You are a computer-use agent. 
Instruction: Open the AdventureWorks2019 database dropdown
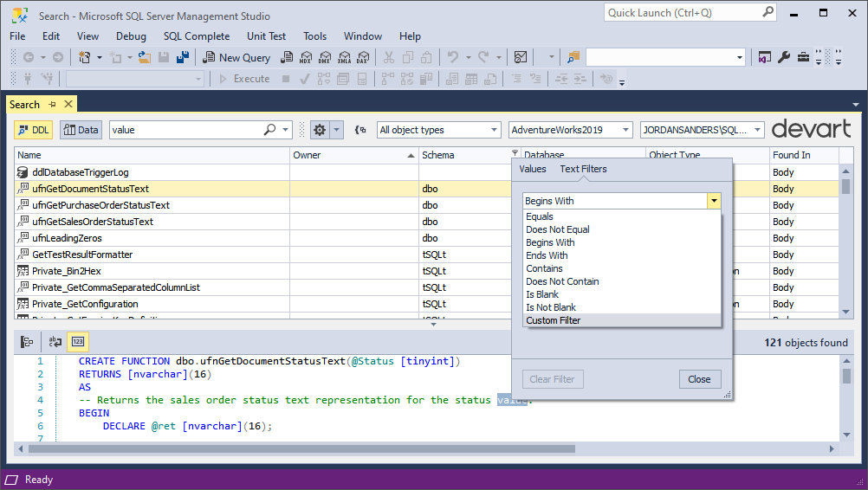pyautogui.click(x=570, y=130)
